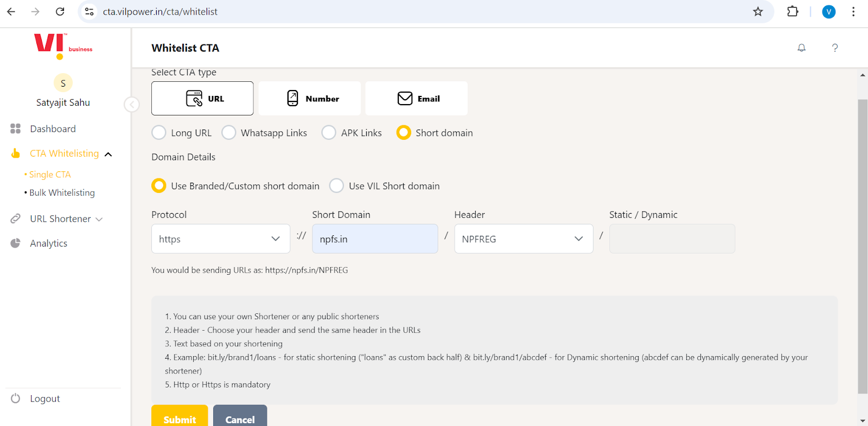Click the Cancel button
This screenshot has height=426, width=868.
point(240,418)
